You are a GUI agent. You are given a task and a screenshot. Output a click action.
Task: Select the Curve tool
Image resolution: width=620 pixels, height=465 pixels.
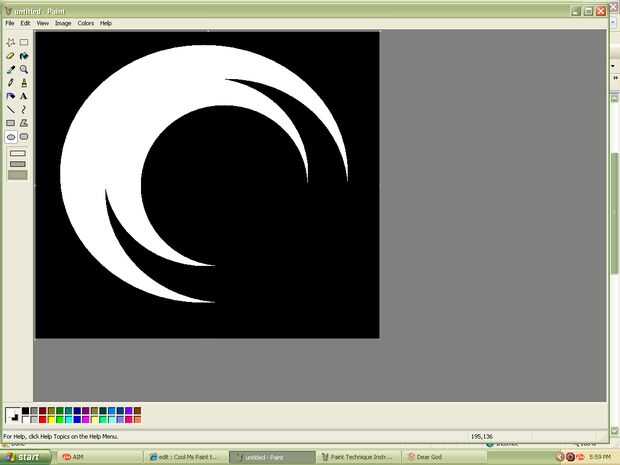24,110
